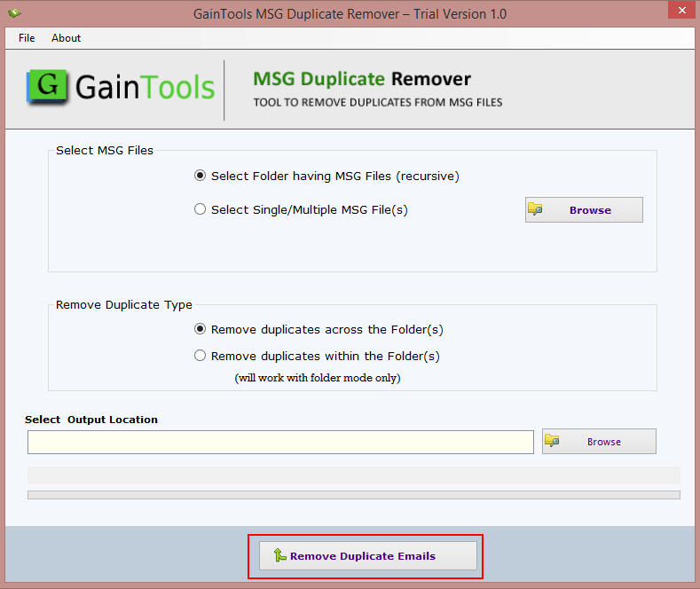Click the folder icon on output Browse
The image size is (700, 589).
[552, 440]
